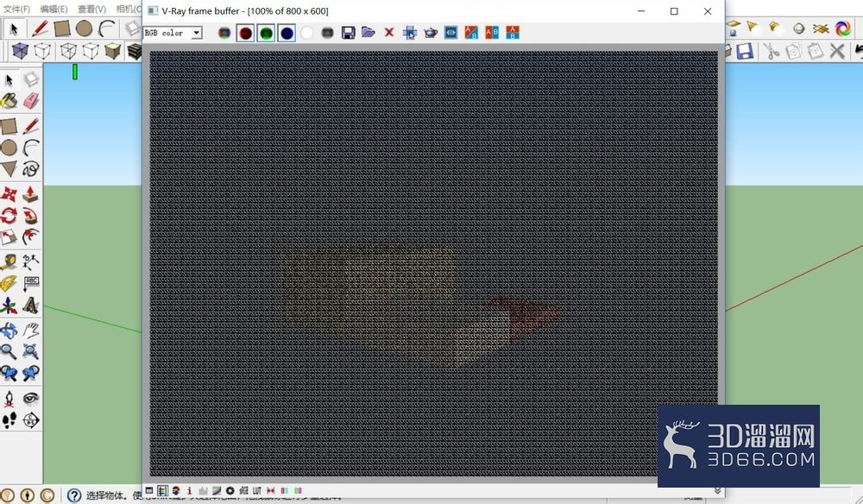863x504 pixels.
Task: Select the Section Plane tool
Action: point(31,420)
